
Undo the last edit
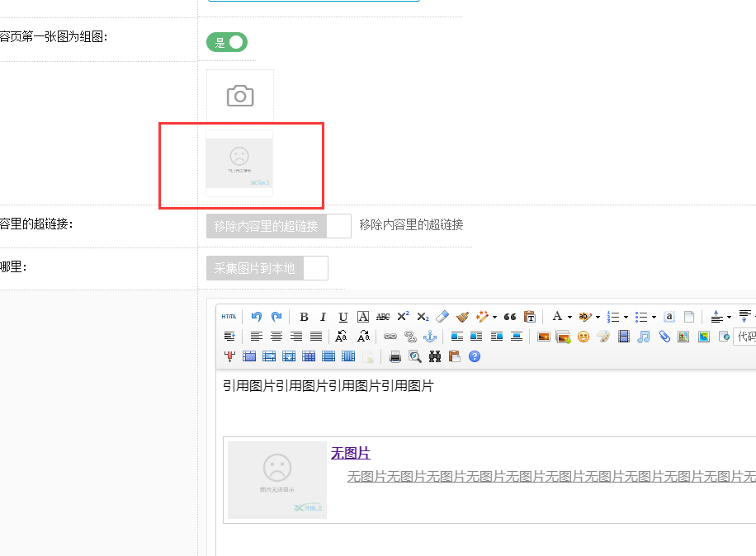coord(257,317)
